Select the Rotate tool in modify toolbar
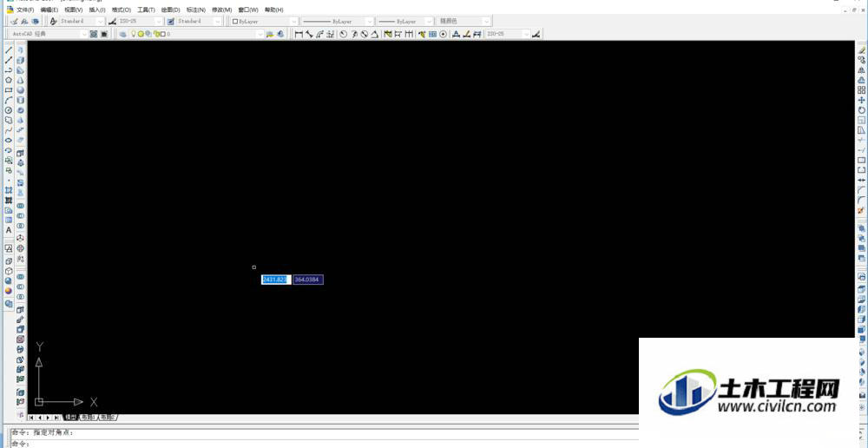This screenshot has width=868, height=448. [x=861, y=110]
